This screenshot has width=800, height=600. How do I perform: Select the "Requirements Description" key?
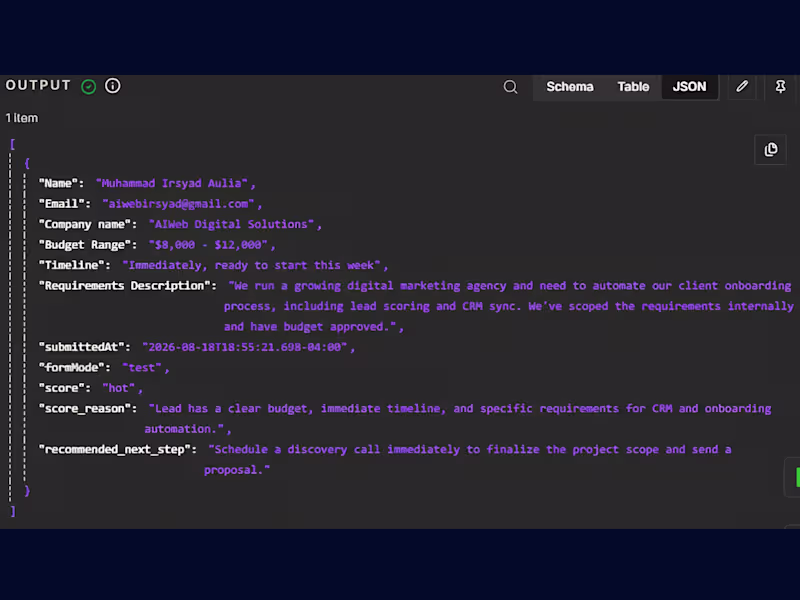[x=124, y=285]
